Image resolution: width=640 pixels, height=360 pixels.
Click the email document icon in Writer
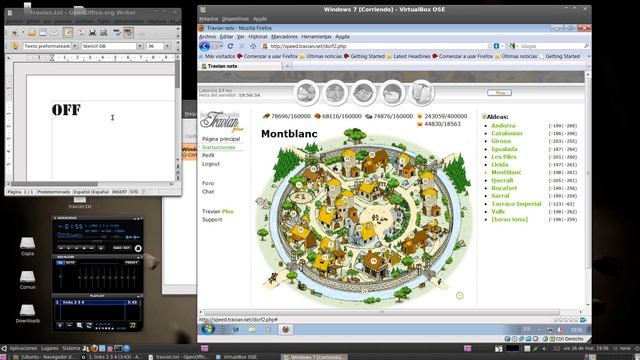tap(54, 32)
